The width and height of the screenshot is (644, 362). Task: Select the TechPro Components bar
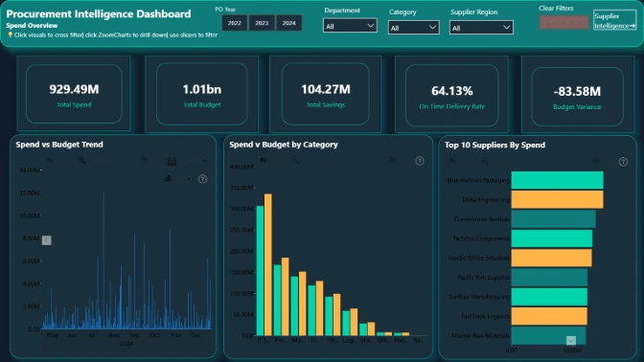click(552, 238)
